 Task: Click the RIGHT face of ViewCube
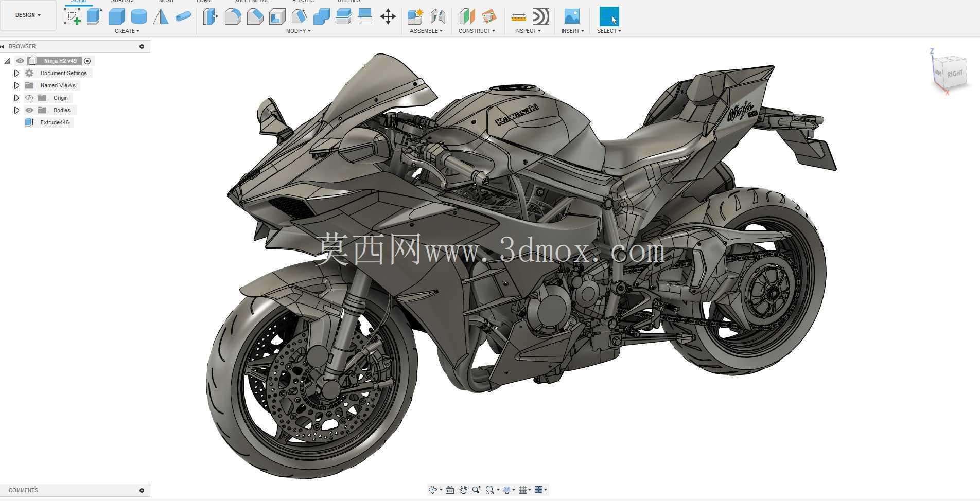(x=955, y=74)
